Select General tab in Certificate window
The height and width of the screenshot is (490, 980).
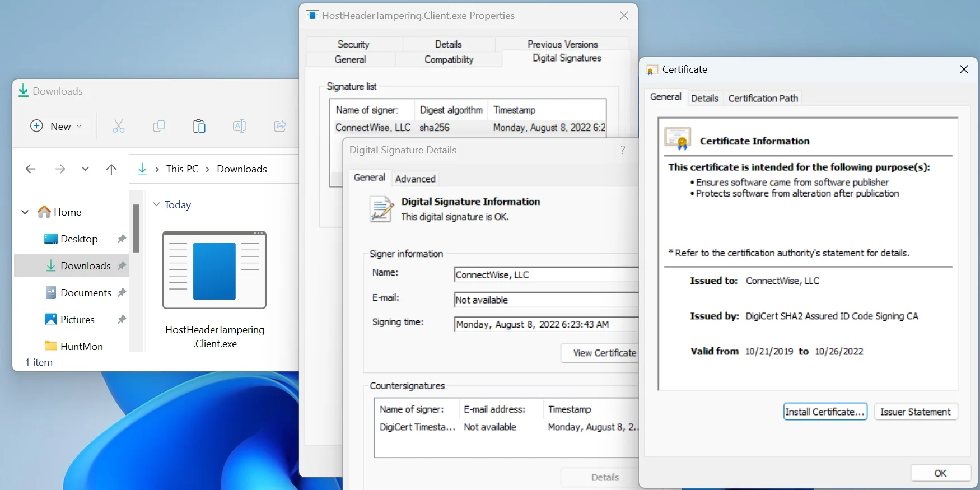(666, 97)
